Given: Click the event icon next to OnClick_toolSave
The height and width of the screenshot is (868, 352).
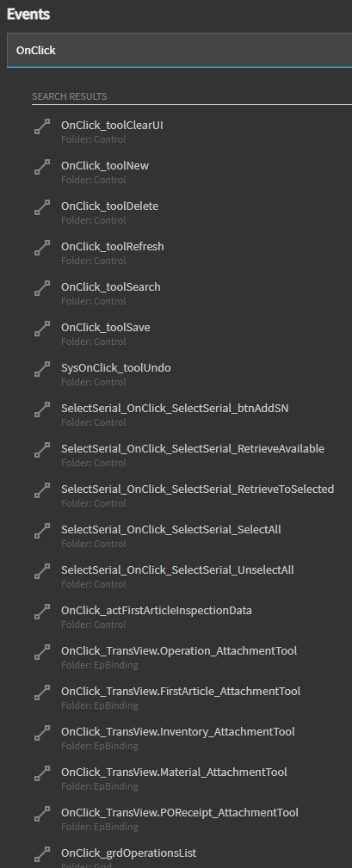Looking at the screenshot, I should [x=42, y=329].
